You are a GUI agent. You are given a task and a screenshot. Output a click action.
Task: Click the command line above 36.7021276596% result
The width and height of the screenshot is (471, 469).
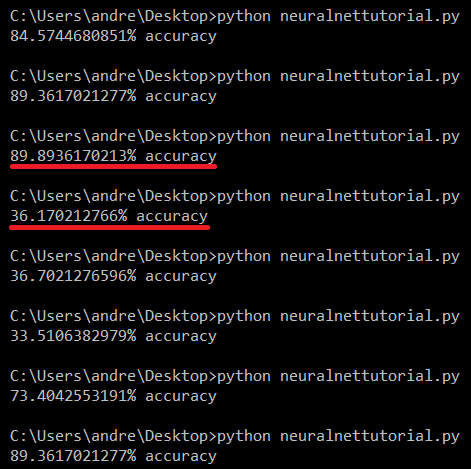[235, 256]
